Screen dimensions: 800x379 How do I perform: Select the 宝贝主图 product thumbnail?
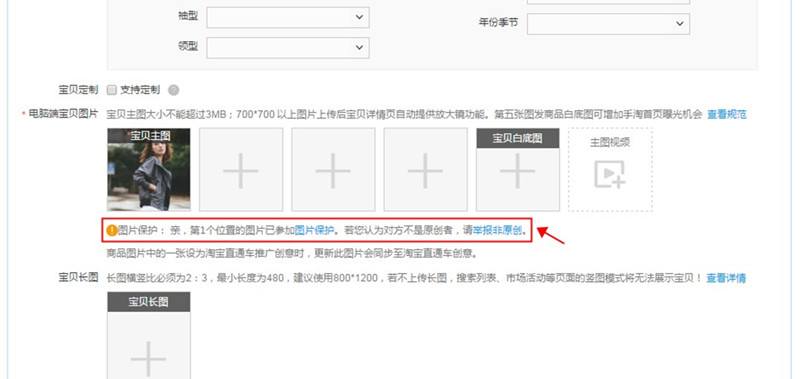tap(148, 169)
